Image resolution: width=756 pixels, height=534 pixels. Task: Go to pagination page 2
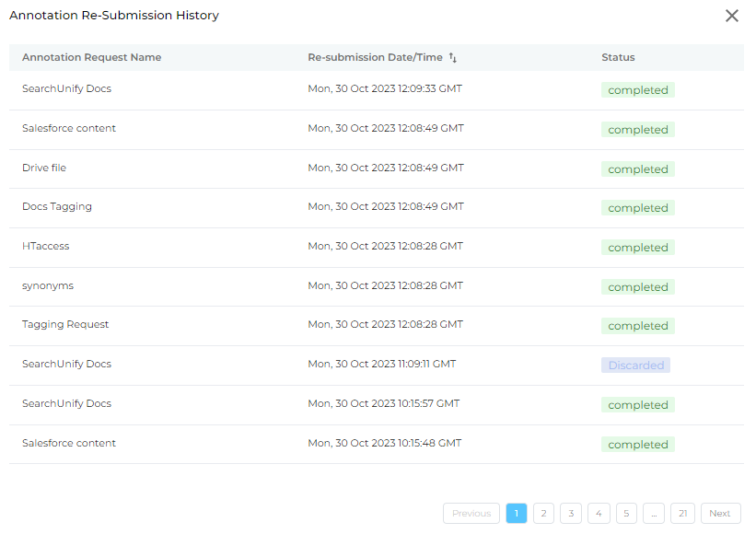[543, 513]
